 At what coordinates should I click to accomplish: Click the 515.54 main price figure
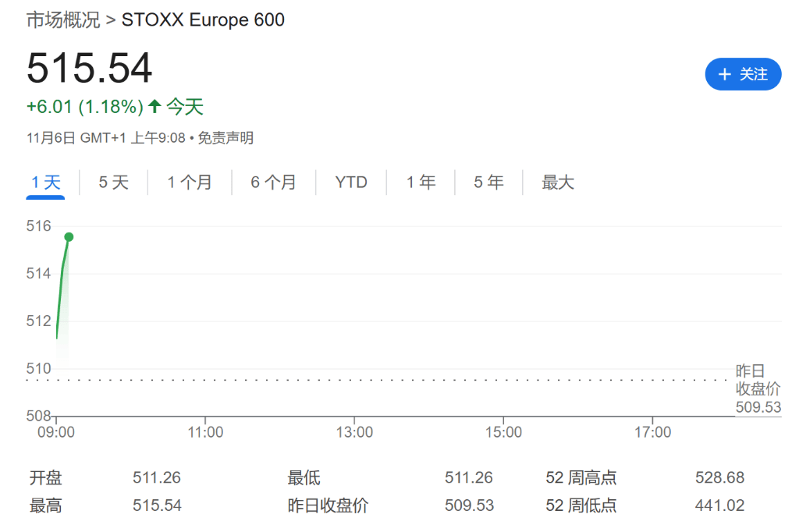90,68
